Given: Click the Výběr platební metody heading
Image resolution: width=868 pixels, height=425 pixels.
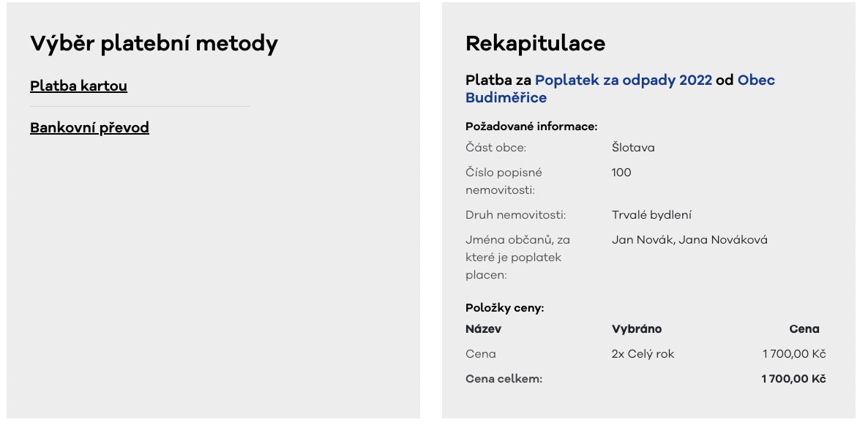Looking at the screenshot, I should (x=154, y=44).
